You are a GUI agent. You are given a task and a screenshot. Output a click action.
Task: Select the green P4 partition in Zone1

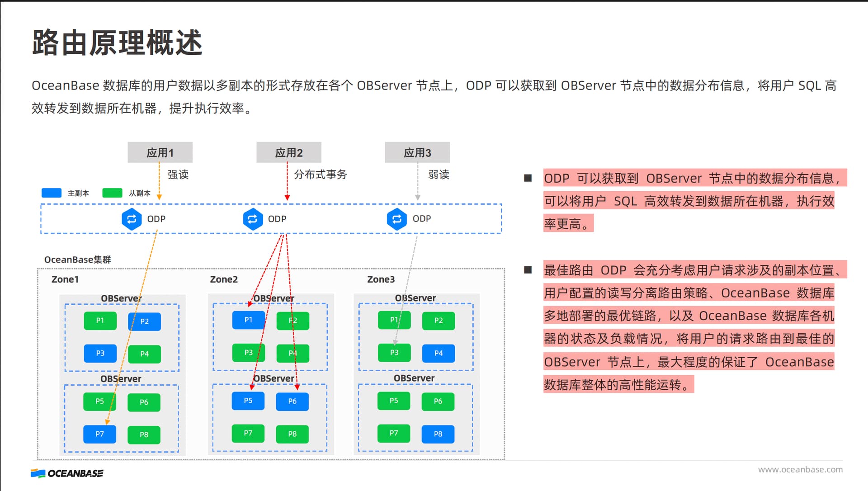[x=144, y=354]
